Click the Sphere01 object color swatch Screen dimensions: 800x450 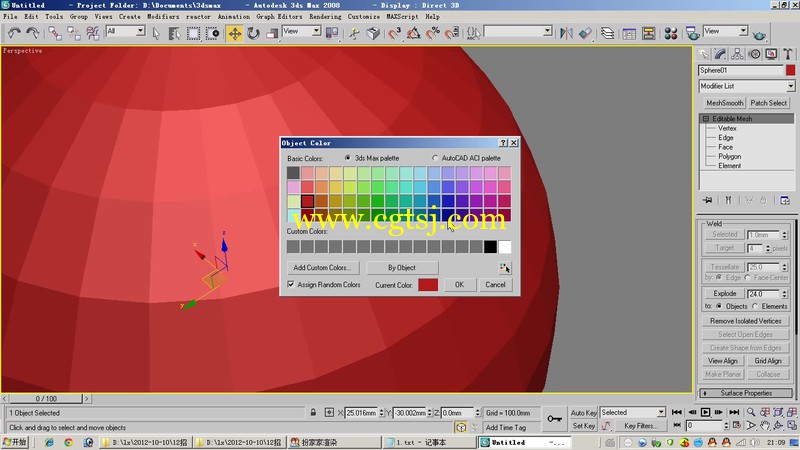tap(790, 70)
